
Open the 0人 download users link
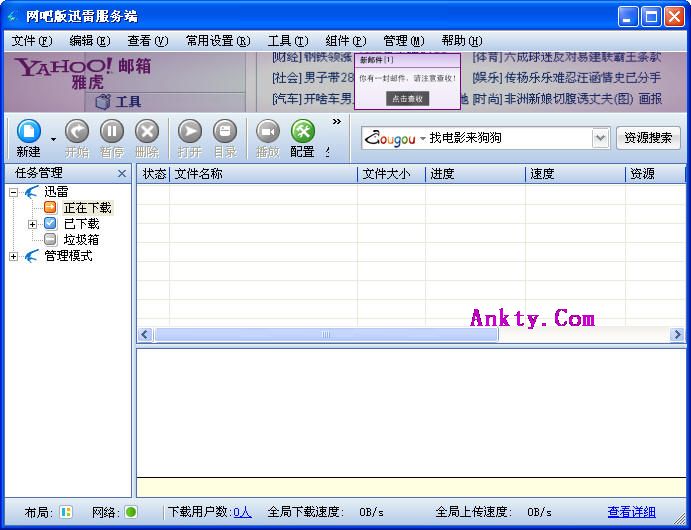point(242,511)
